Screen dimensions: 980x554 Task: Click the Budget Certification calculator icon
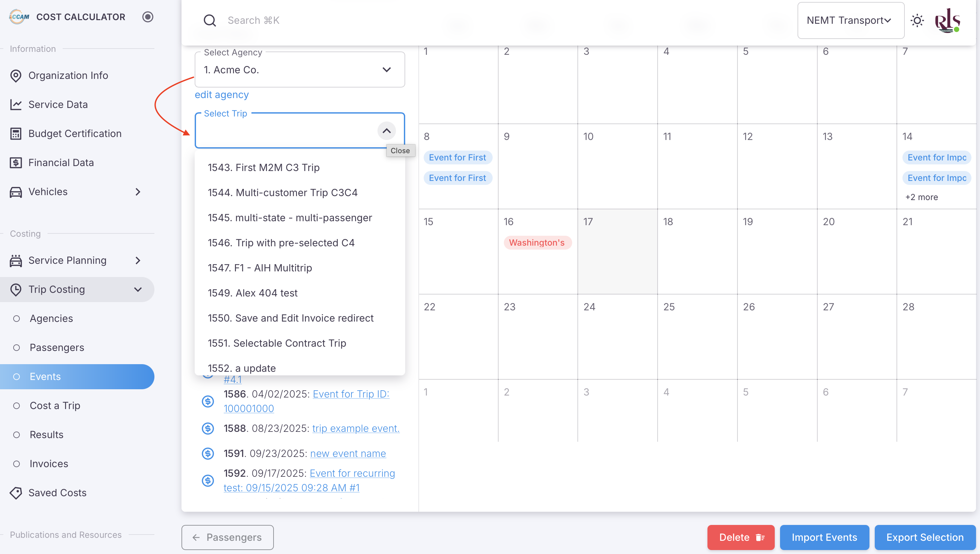click(x=16, y=134)
